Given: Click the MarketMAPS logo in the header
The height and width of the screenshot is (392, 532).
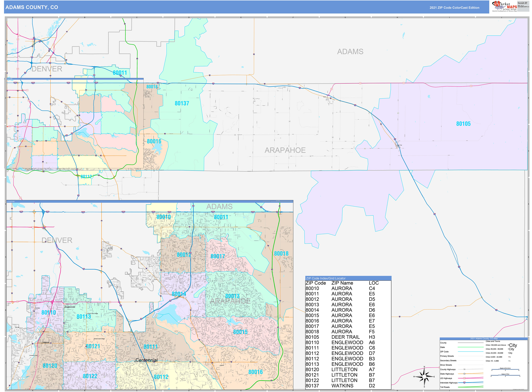Looking at the screenshot, I should coord(504,6).
